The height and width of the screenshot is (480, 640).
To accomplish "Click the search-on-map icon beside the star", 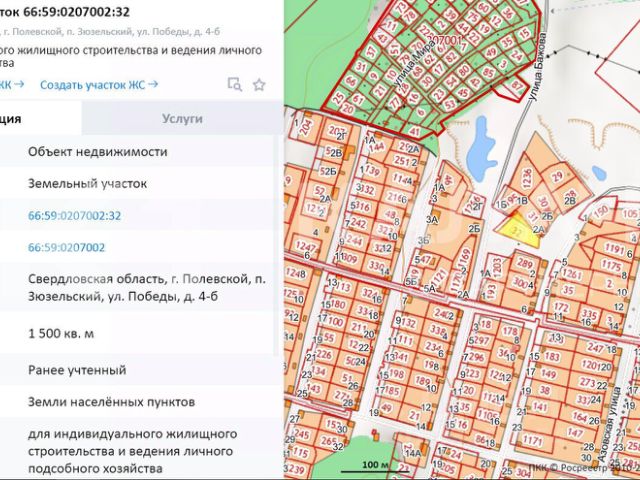I will click(x=234, y=84).
